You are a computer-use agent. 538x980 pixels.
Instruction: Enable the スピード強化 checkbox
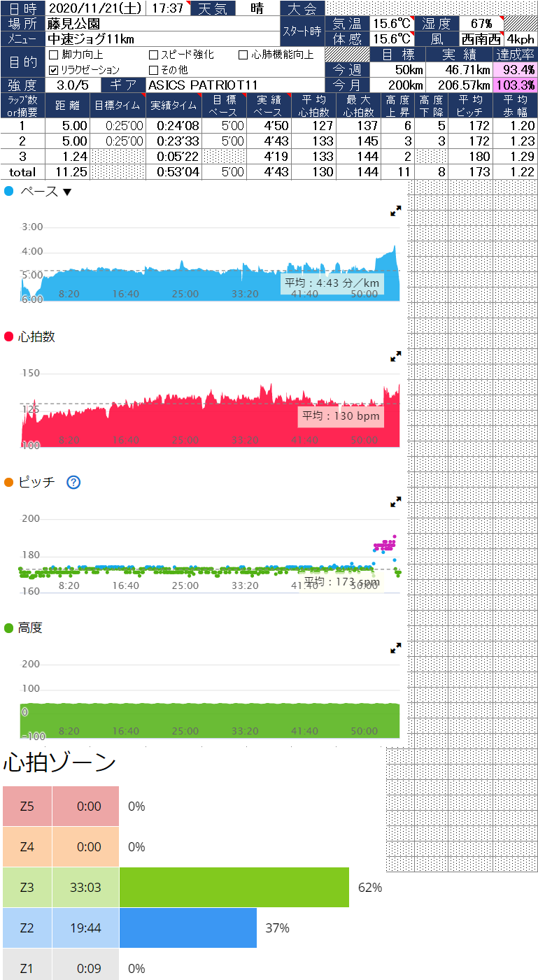click(x=154, y=55)
